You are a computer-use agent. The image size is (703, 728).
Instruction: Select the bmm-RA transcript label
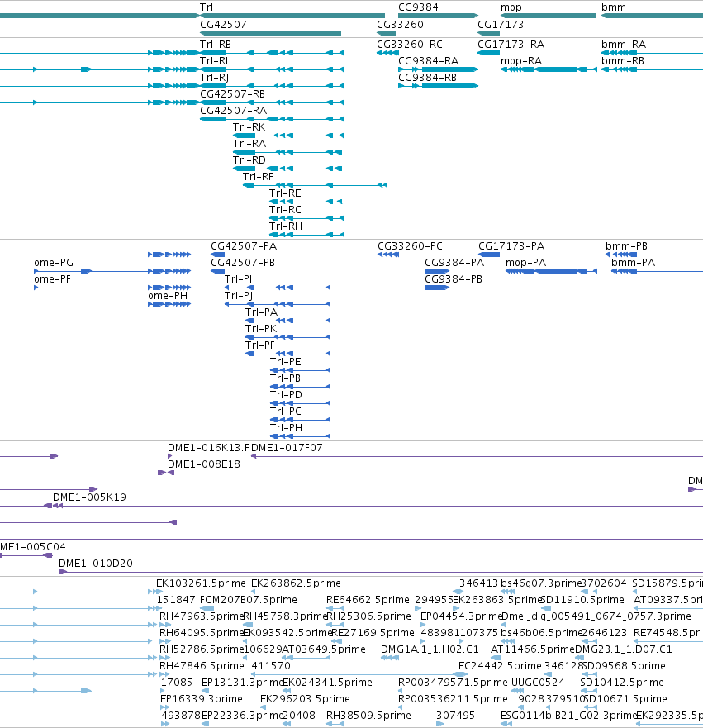[x=624, y=45]
